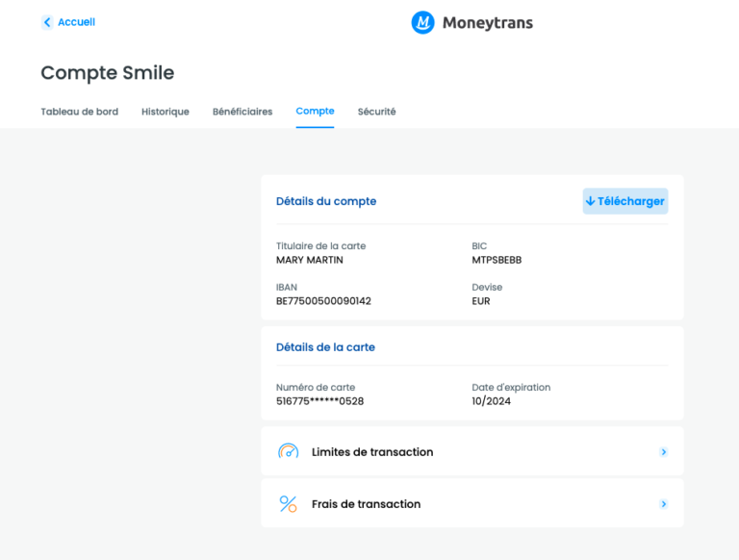
Task: Click the expiration date 10/2024
Action: 491,401
